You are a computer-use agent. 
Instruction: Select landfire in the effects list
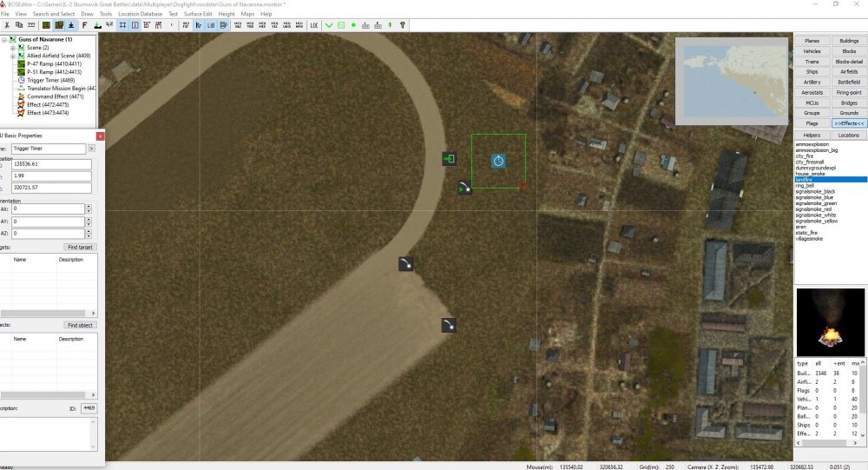coord(831,180)
